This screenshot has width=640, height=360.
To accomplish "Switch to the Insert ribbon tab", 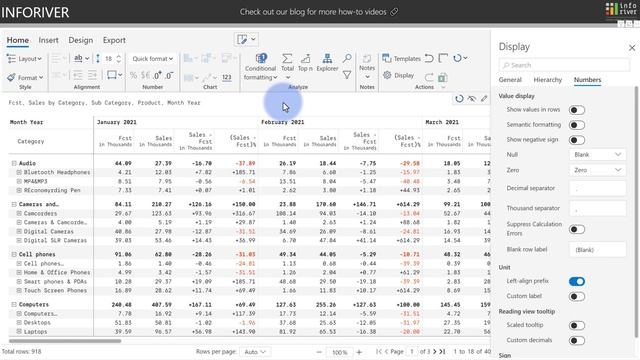I will pyautogui.click(x=49, y=40).
